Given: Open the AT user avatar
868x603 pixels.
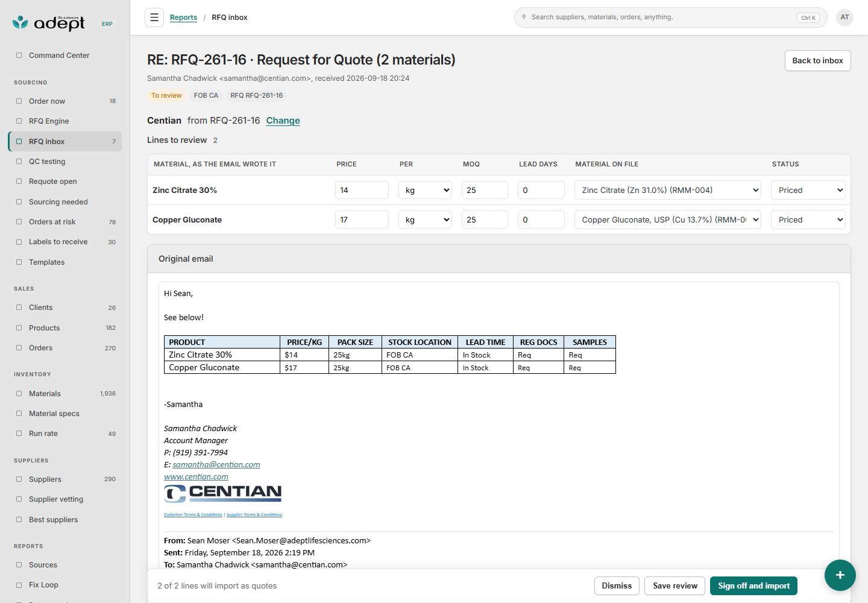Looking at the screenshot, I should tap(844, 17).
